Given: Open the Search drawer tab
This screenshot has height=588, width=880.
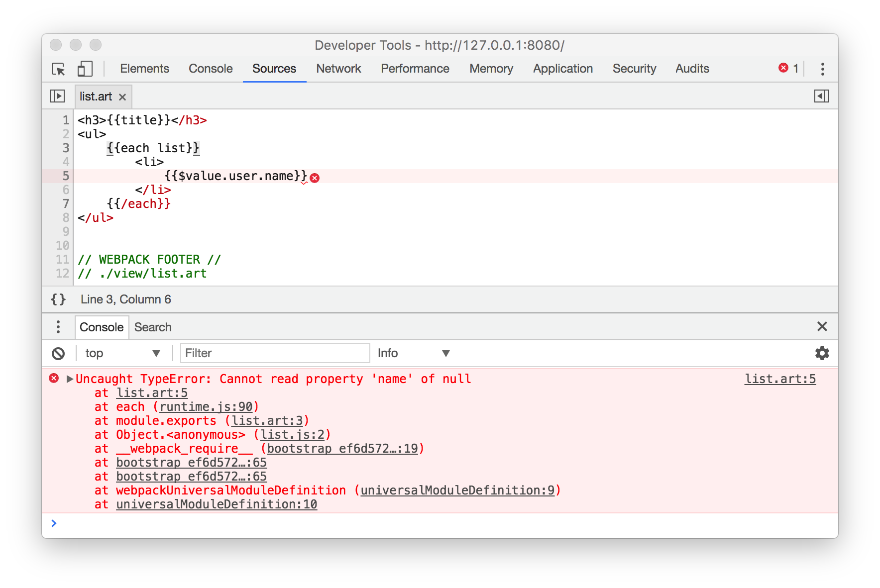Looking at the screenshot, I should tap(153, 327).
